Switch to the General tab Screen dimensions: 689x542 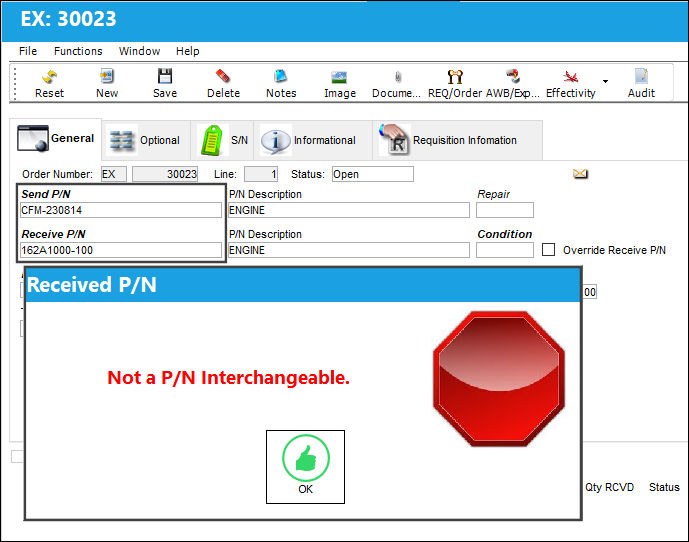pos(56,138)
